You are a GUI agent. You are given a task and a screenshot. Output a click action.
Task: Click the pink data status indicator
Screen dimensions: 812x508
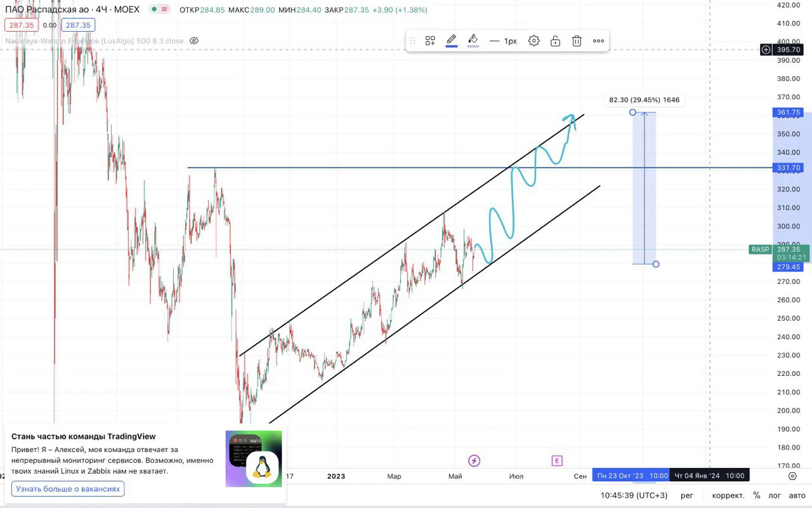(x=165, y=10)
